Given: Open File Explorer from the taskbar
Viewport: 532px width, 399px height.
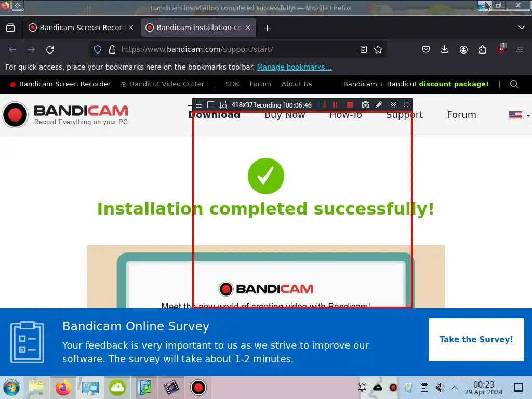Looking at the screenshot, I should tap(36, 388).
